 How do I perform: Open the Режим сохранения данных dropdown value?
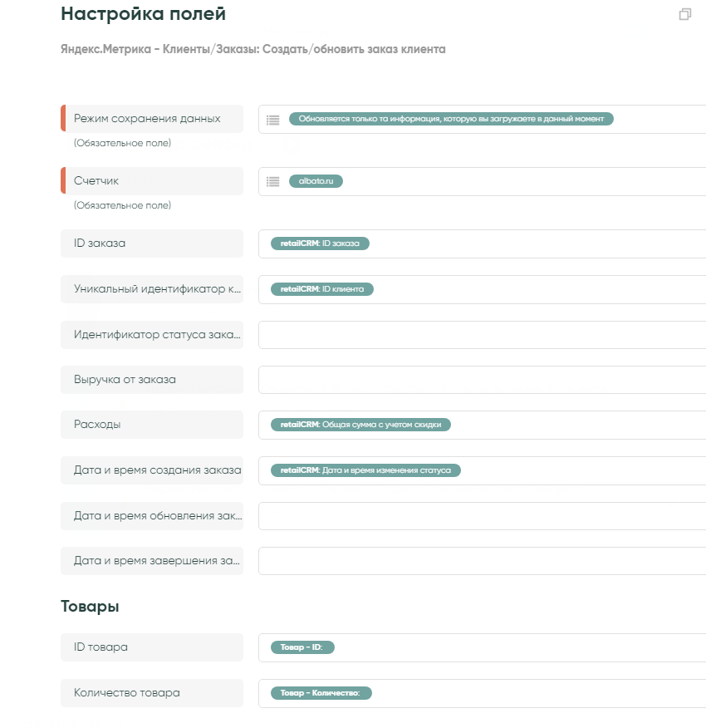pos(451,119)
